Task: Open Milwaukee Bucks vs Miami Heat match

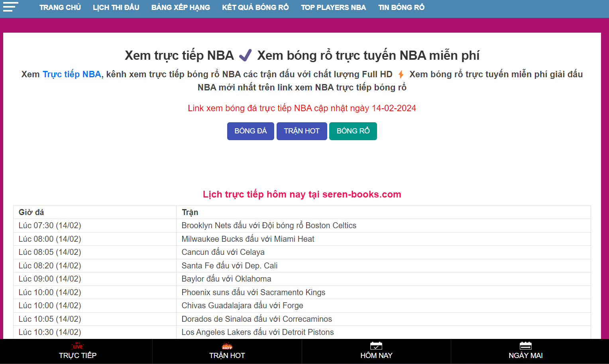Action: (x=248, y=239)
